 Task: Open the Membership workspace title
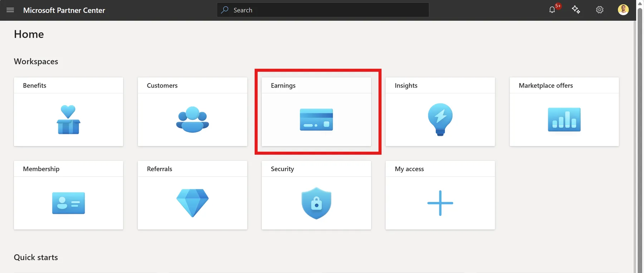tap(41, 169)
